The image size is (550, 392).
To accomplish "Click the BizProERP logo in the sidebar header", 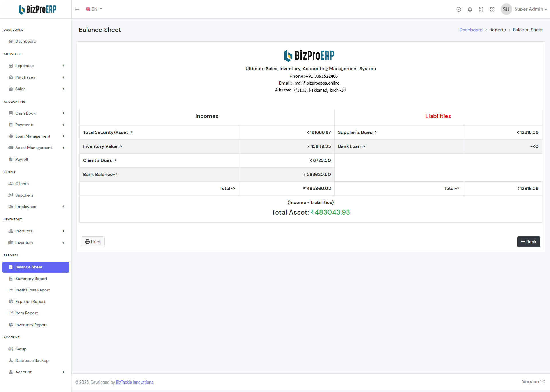I will (x=37, y=9).
